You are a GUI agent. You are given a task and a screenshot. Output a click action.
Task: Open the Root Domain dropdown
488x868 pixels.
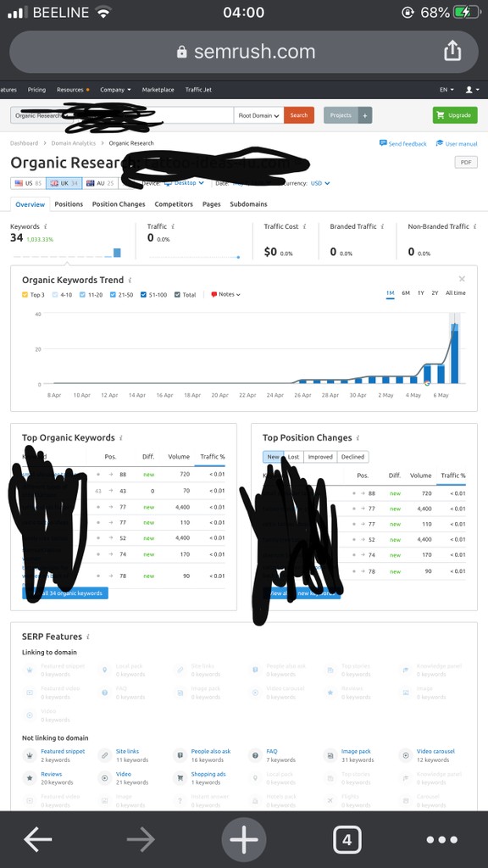(x=259, y=115)
